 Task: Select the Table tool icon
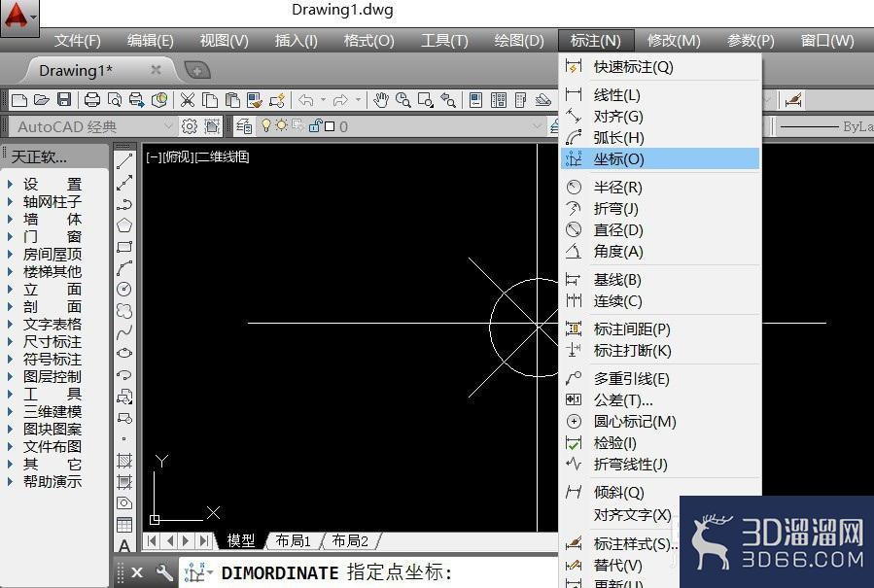[124, 525]
